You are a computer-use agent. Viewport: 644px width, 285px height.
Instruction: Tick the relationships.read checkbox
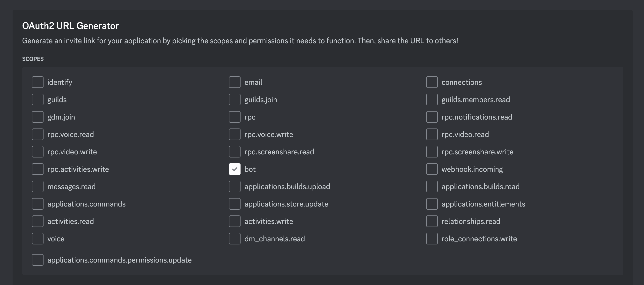[432, 221]
